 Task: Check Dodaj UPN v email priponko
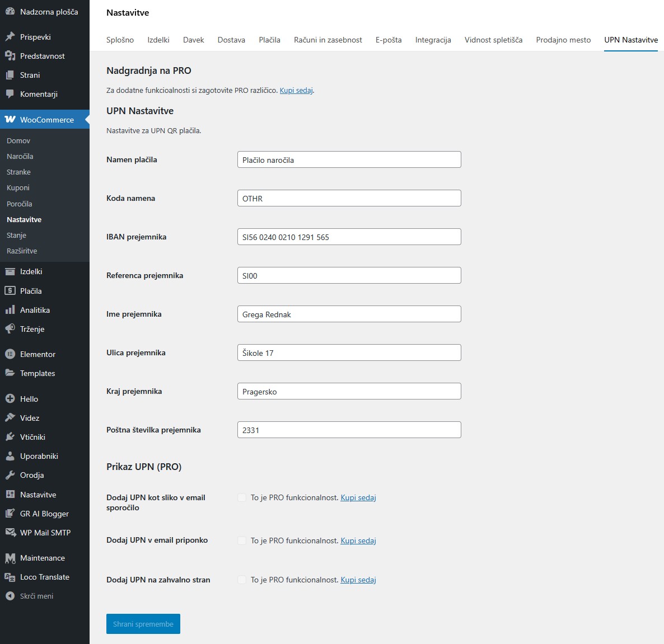pyautogui.click(x=241, y=540)
